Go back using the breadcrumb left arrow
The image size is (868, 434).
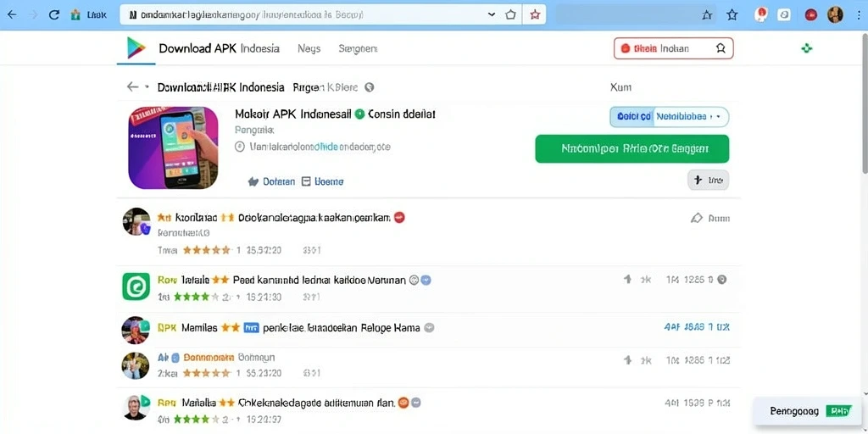(x=132, y=87)
